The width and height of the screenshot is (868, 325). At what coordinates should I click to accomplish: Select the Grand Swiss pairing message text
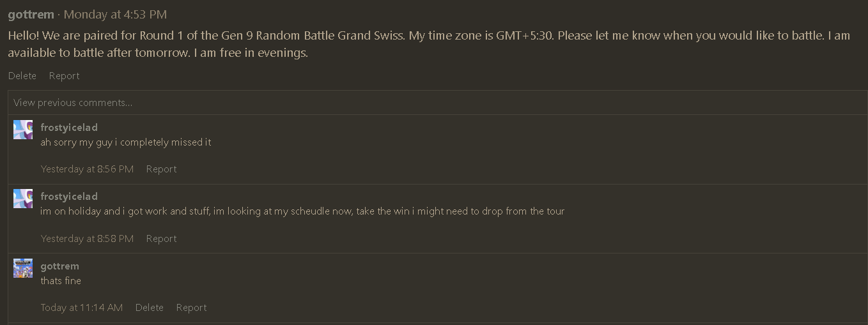click(x=429, y=44)
